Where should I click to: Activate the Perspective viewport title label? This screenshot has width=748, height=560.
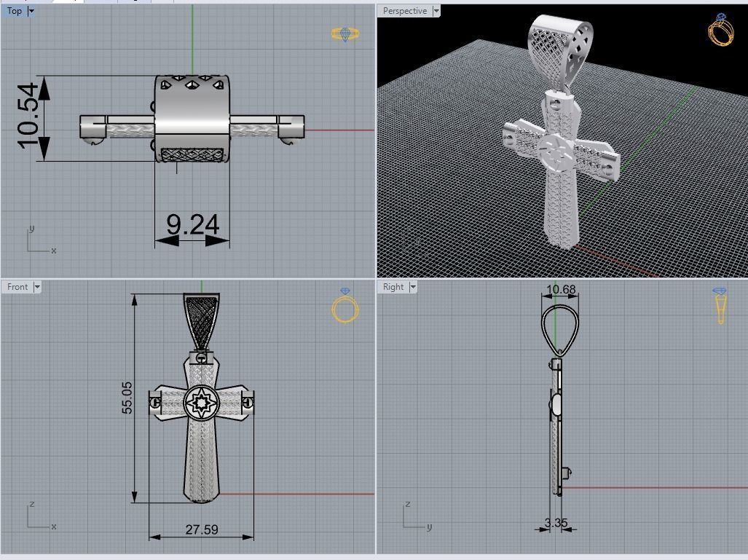coord(405,11)
